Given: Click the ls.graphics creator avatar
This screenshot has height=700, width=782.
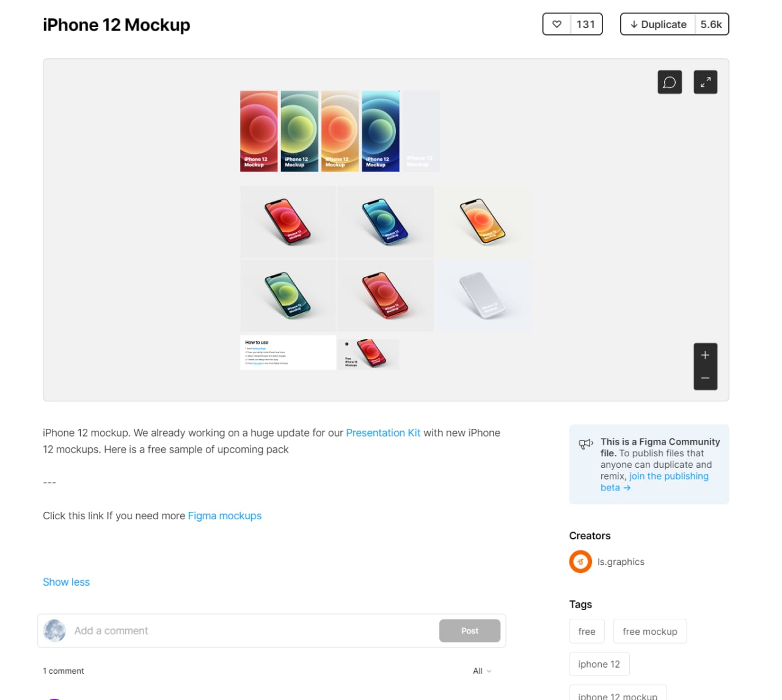Looking at the screenshot, I should [580, 562].
